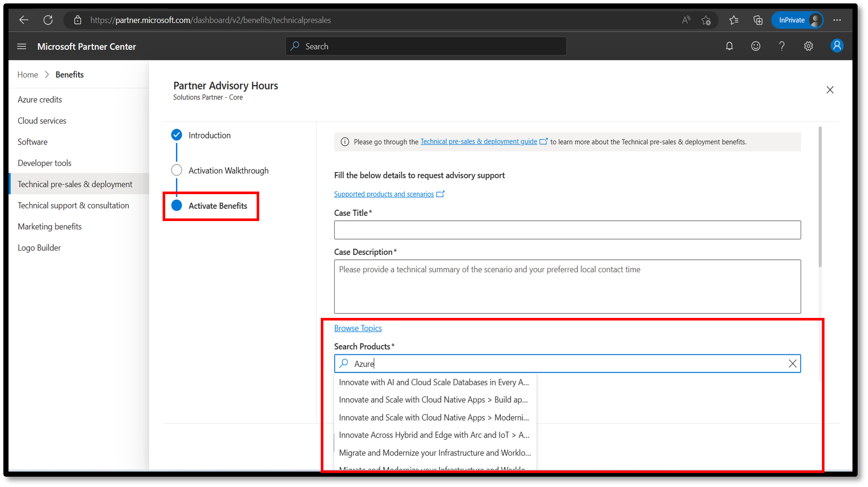
Task: Click the hamburger menu icon
Action: pyautogui.click(x=21, y=46)
